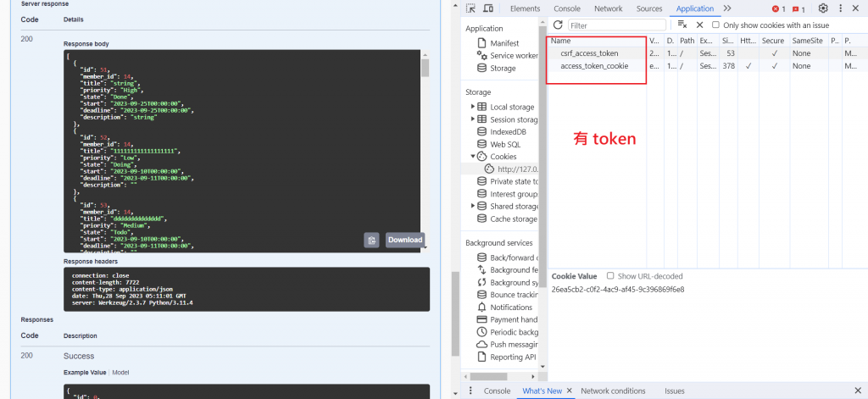Delete selected cookie with the X icon
Viewport: 868px width, 399px height.
pyautogui.click(x=699, y=25)
